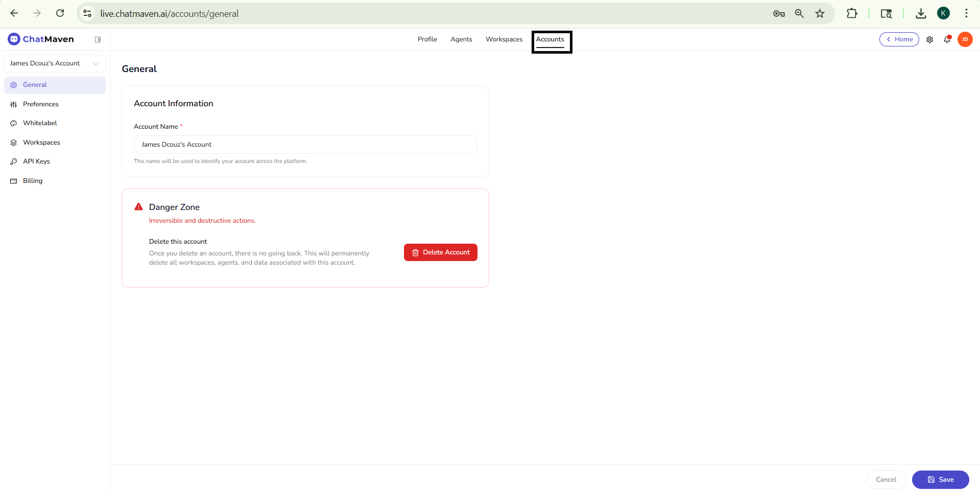Click the Delete Account button
Image resolution: width=980 pixels, height=493 pixels.
click(x=440, y=252)
